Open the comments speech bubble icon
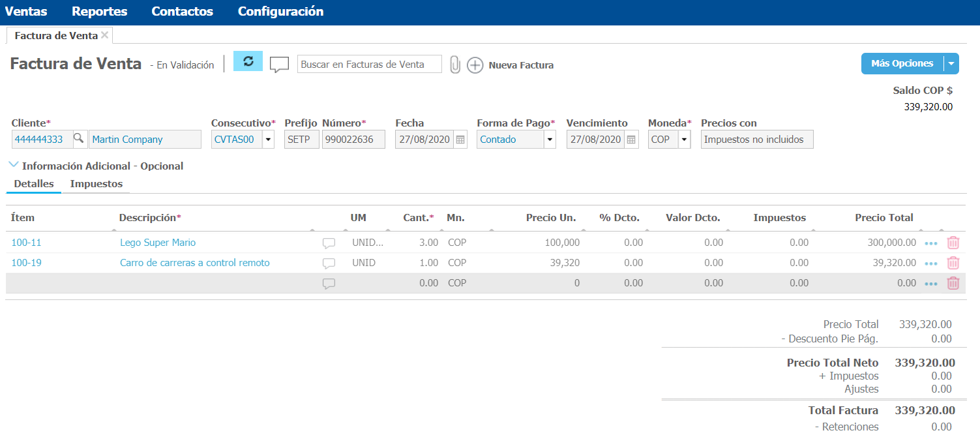The image size is (980, 437). click(279, 65)
